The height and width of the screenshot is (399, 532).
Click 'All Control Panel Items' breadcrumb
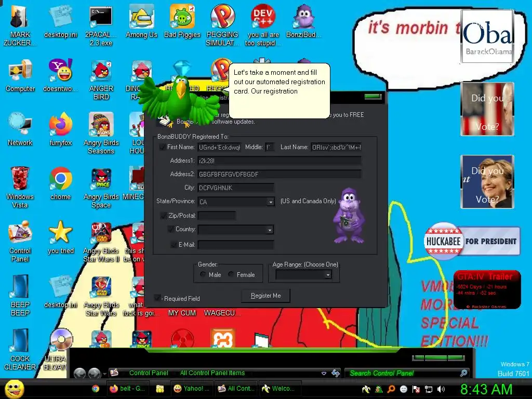(x=212, y=373)
